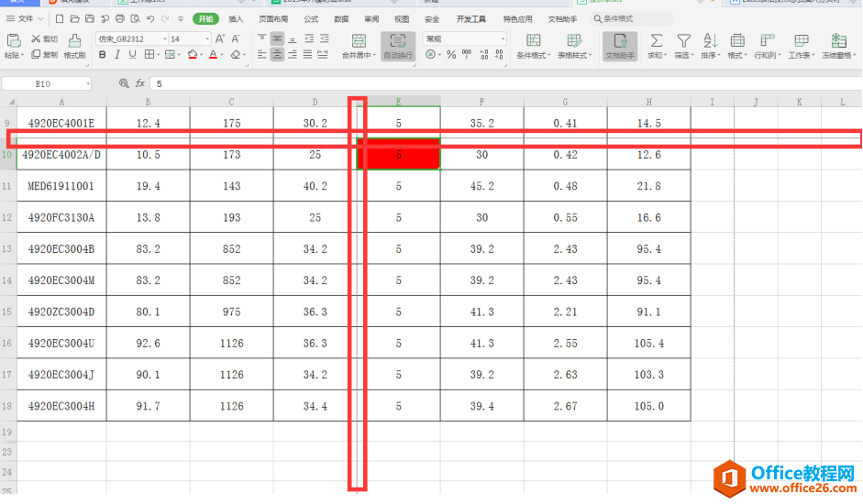Click the increase decimal places icon

pos(483,54)
